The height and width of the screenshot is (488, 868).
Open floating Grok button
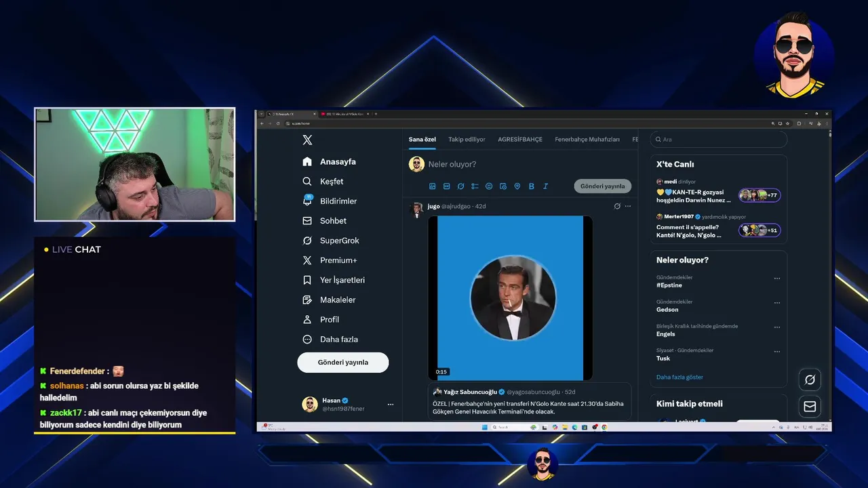tap(810, 380)
